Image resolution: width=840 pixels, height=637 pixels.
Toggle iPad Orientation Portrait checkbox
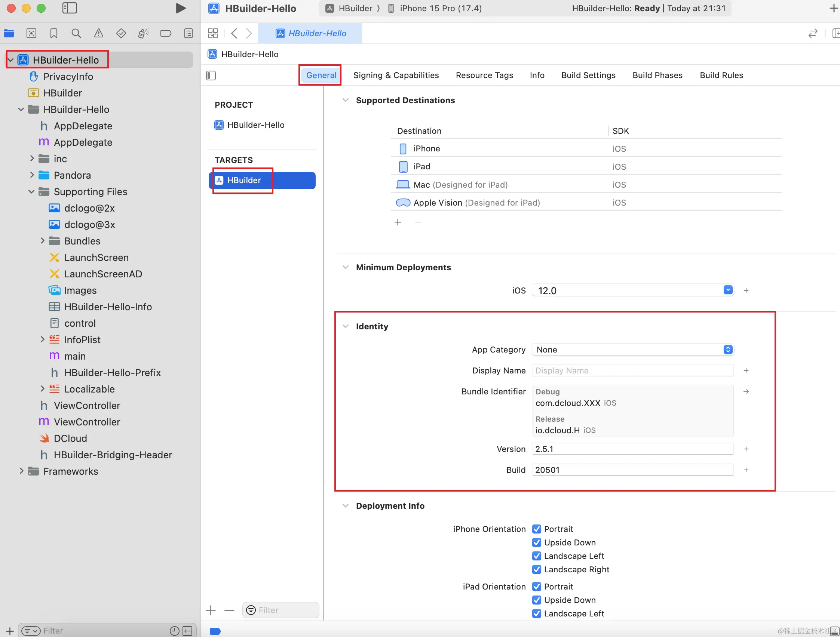coord(536,587)
